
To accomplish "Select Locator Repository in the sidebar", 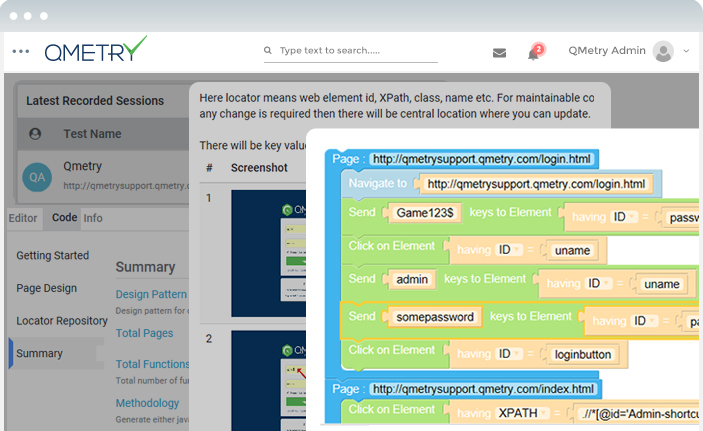I will 62,321.
